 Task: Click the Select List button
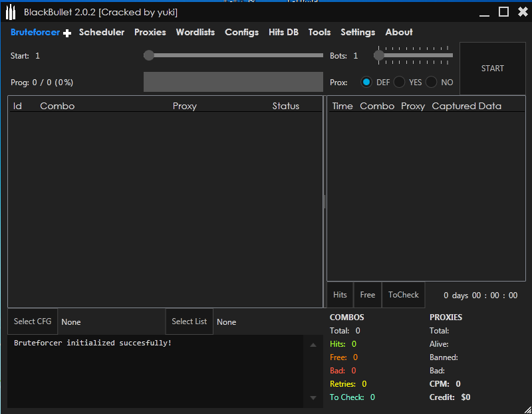[189, 321]
